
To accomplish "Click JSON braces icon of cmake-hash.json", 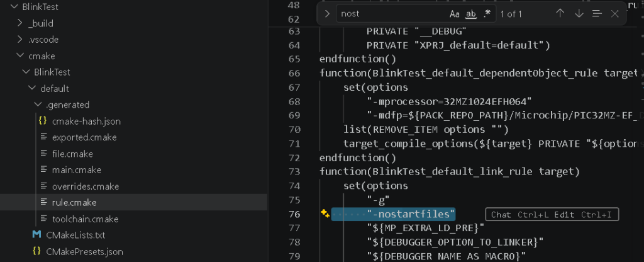I will 42,121.
